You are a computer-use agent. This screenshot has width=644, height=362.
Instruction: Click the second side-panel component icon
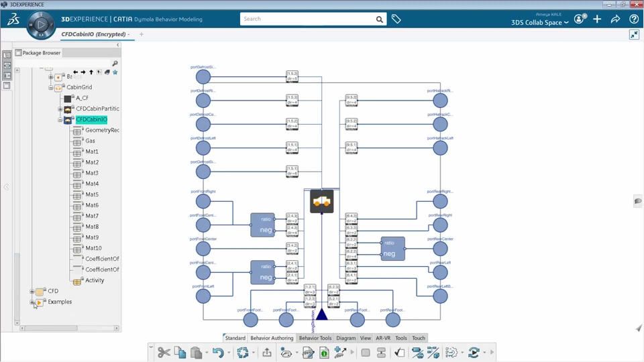coord(7,65)
